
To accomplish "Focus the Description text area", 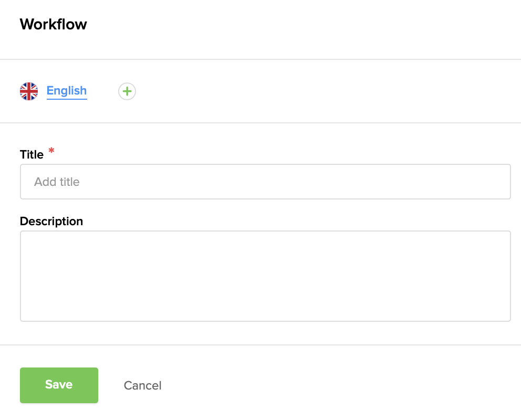I will [x=265, y=276].
